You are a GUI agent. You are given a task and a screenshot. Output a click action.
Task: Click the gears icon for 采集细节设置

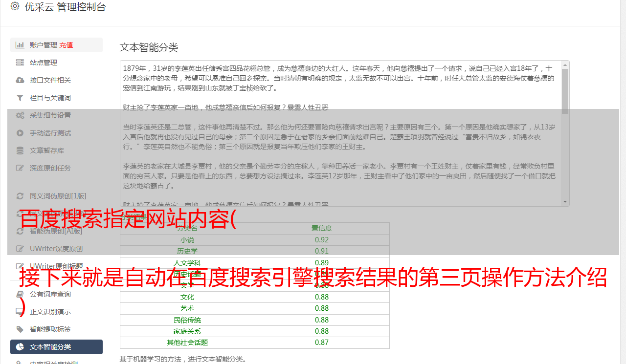20,115
